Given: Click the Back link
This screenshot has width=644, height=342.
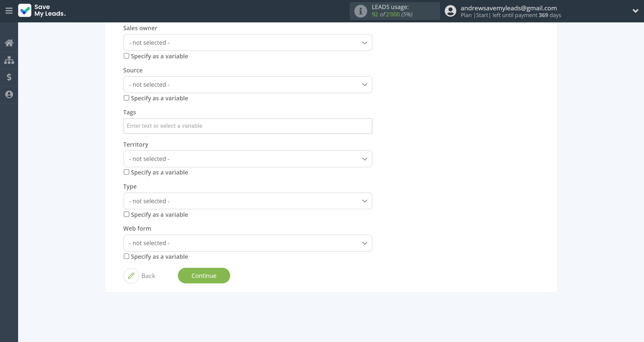Looking at the screenshot, I should pos(148,276).
